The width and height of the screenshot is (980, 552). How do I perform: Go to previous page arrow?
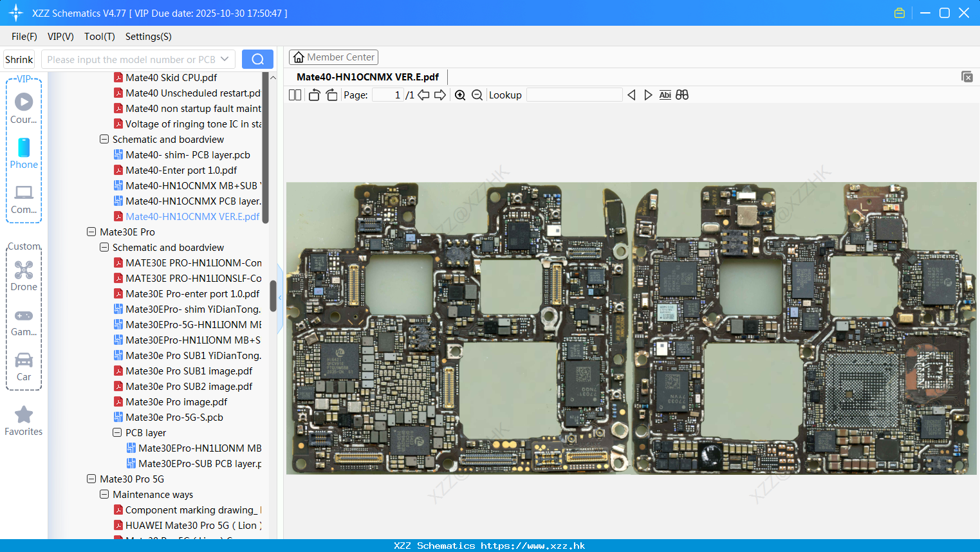(423, 95)
